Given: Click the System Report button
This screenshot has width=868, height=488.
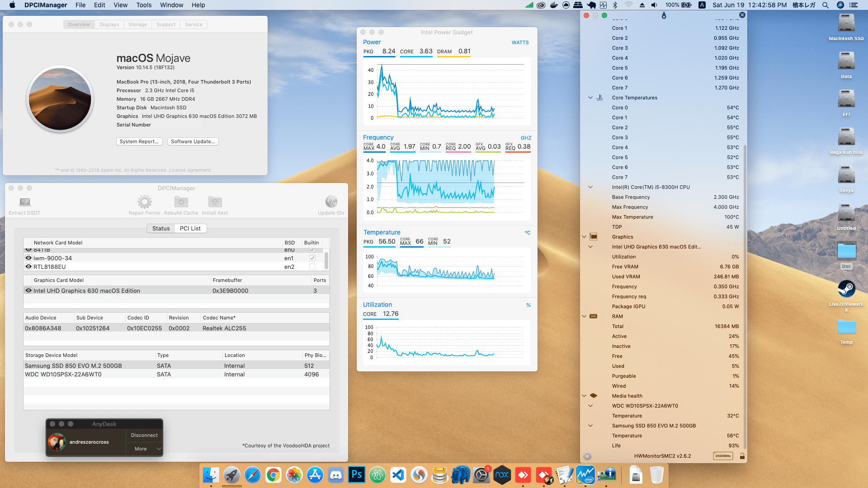Looking at the screenshot, I should point(139,141).
